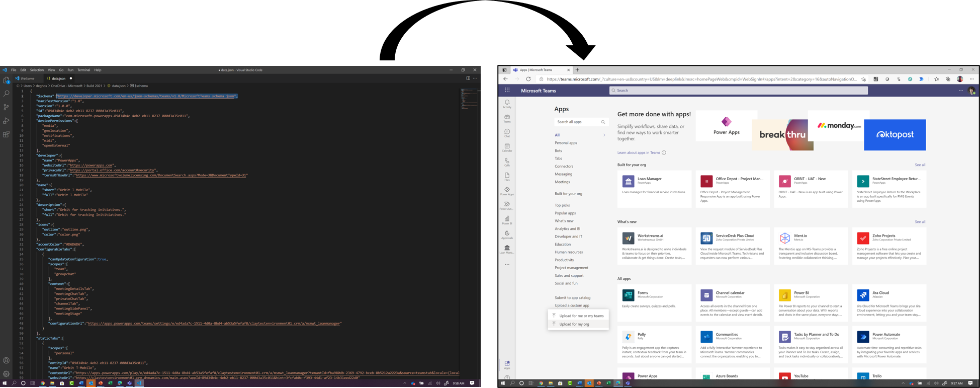The height and width of the screenshot is (388, 980).
Task: Switch to the Welcome tab
Action: (x=26, y=79)
